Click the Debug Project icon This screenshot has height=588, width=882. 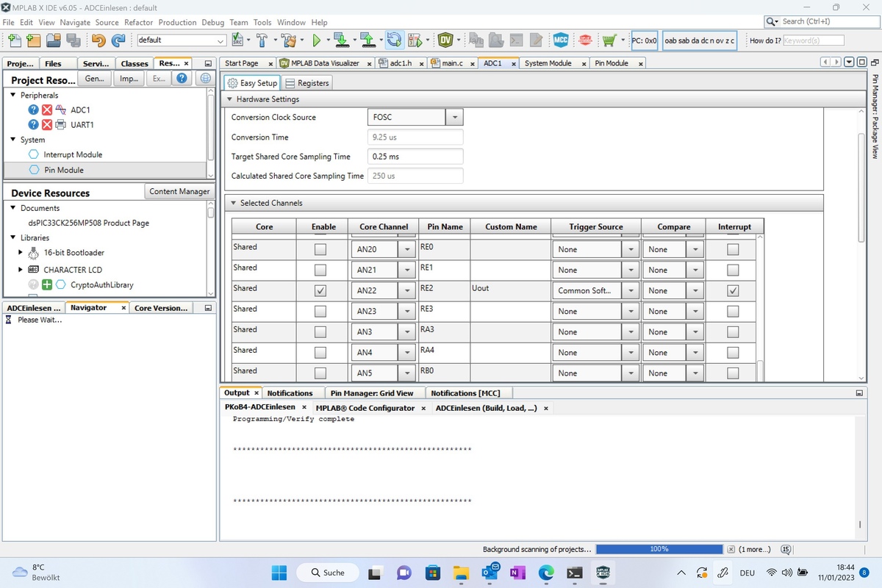coord(415,40)
